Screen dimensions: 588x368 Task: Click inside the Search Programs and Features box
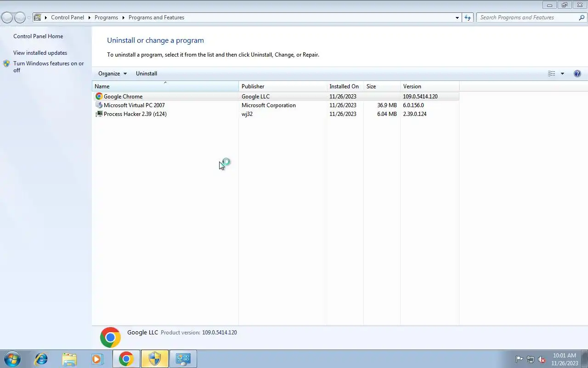click(527, 17)
